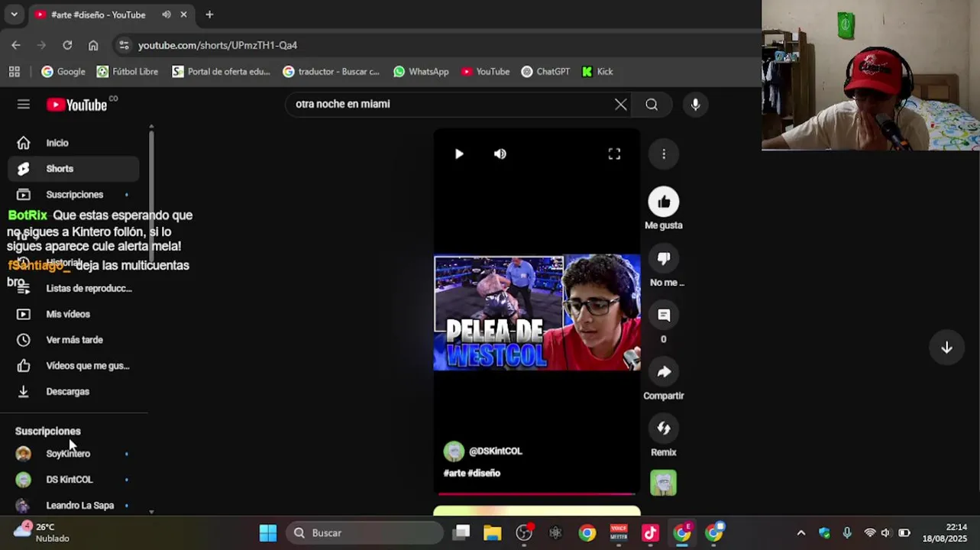Play the Short video

coord(458,154)
